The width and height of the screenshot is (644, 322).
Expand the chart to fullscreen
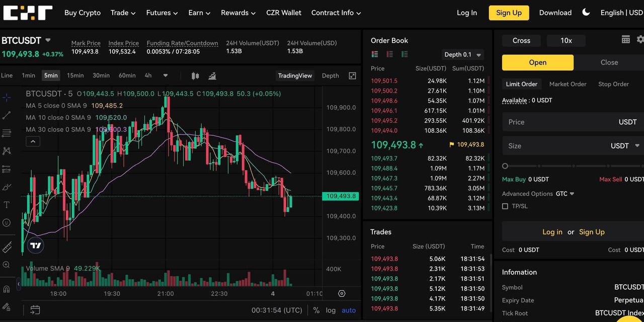(352, 76)
